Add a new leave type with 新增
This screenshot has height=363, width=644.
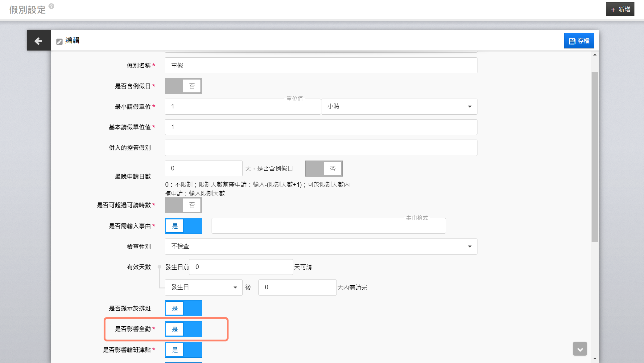620,9
